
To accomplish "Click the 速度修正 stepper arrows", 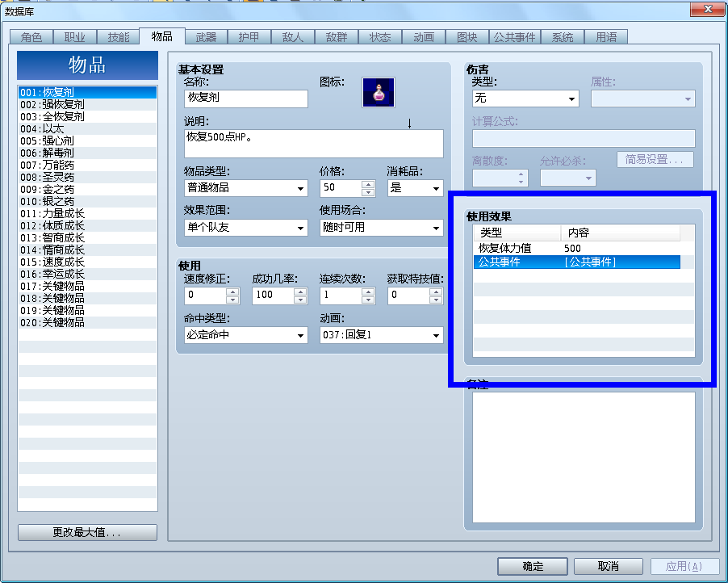I will click(232, 296).
